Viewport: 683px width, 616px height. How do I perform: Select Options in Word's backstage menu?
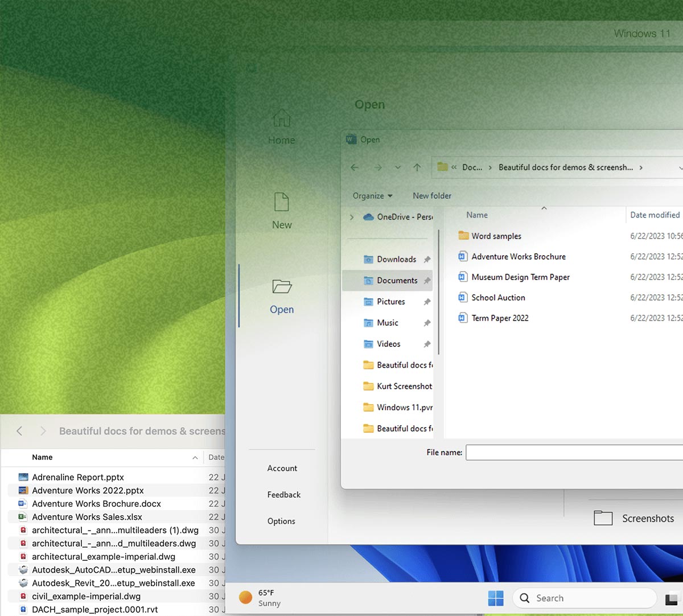tap(281, 521)
